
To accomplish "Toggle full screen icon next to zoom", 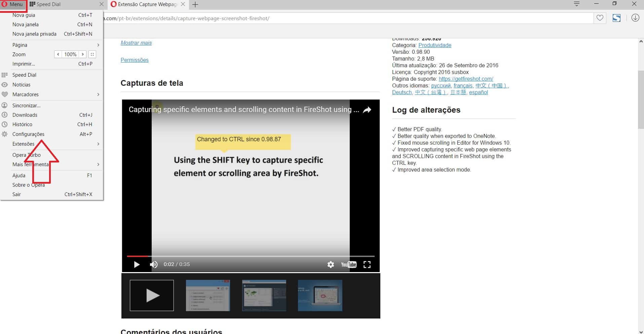I will pyautogui.click(x=92, y=54).
